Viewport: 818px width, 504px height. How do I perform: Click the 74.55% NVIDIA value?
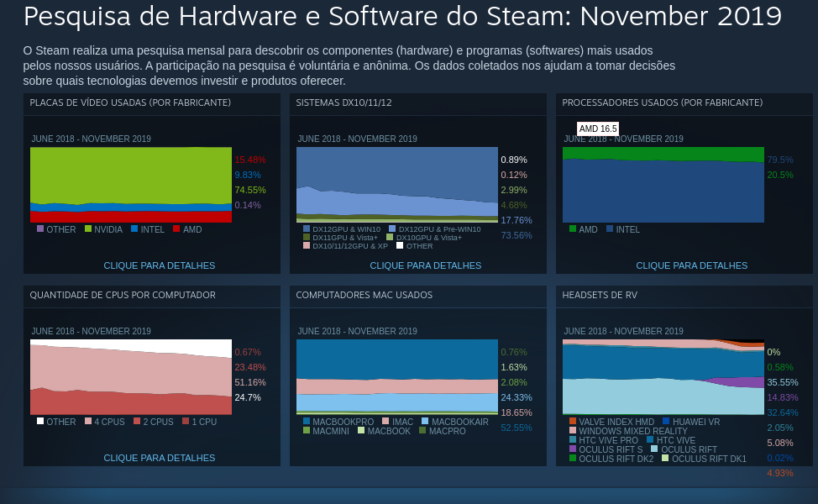click(x=250, y=190)
